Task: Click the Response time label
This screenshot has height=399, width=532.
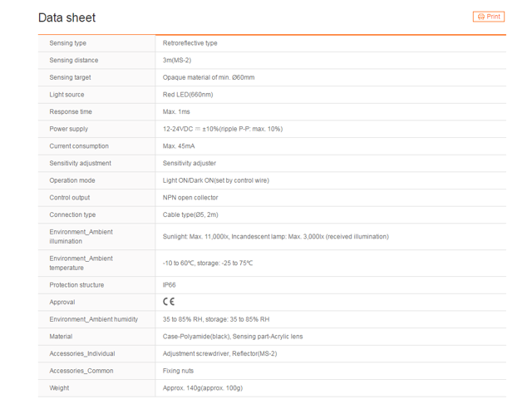Action: click(71, 112)
